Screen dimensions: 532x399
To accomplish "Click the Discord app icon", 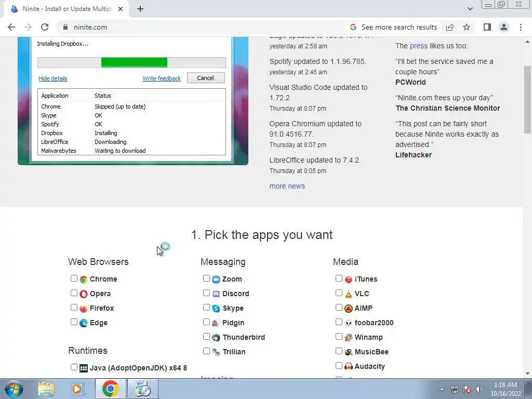I will coord(216,294).
